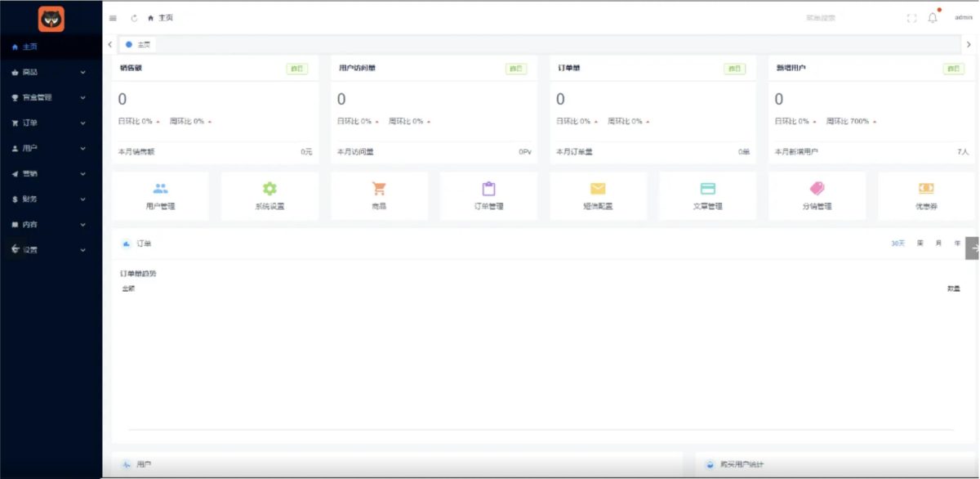Screen dimensions: 980x479
Task: Click the chart icon beside 订单 panel title
Action: click(127, 244)
